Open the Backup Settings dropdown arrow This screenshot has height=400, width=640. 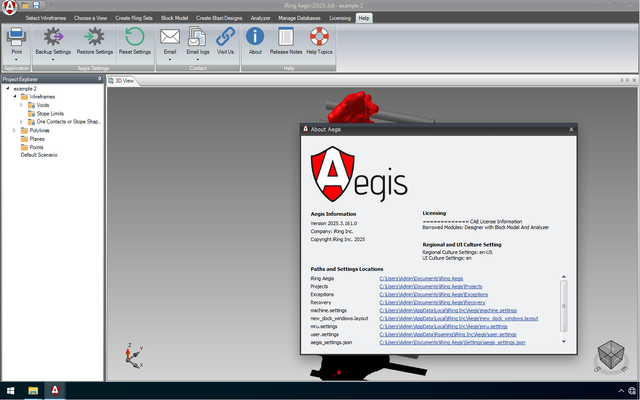point(53,60)
